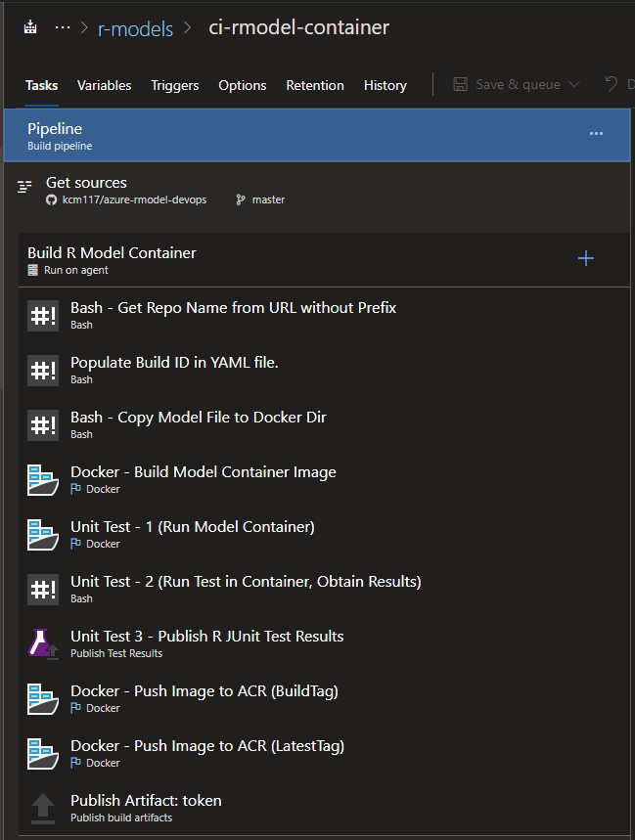The image size is (635, 840).
Task: Click the Docker icon for Unit Test - 1
Action: [x=43, y=535]
